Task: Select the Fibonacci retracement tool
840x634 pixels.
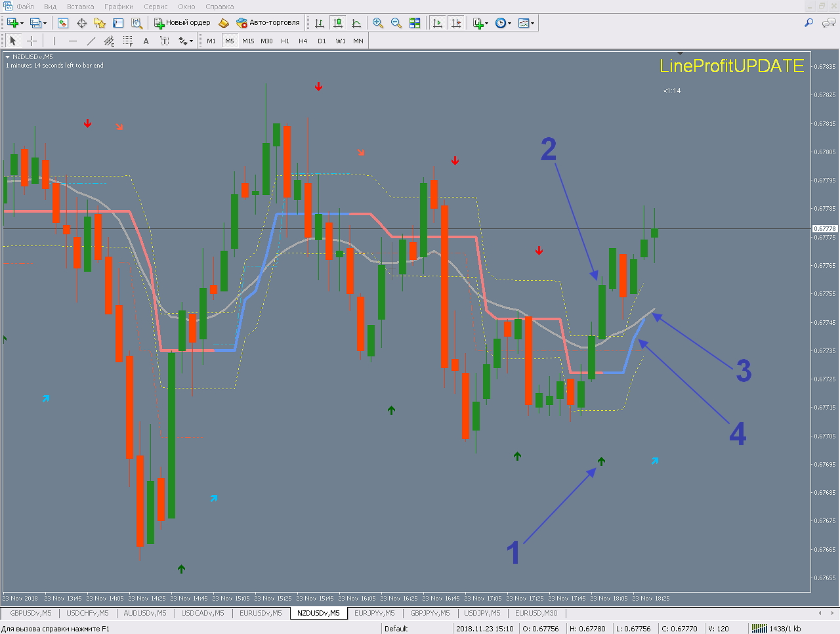Action: click(127, 41)
